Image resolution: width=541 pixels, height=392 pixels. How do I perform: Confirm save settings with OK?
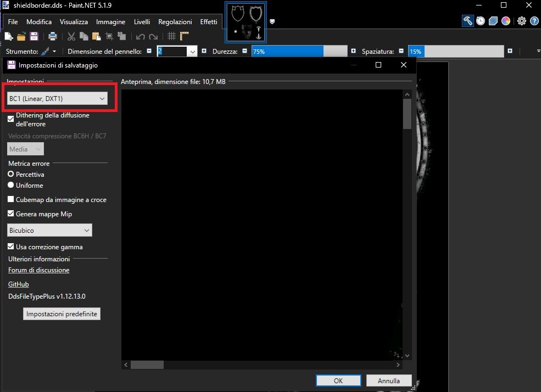coord(338,380)
